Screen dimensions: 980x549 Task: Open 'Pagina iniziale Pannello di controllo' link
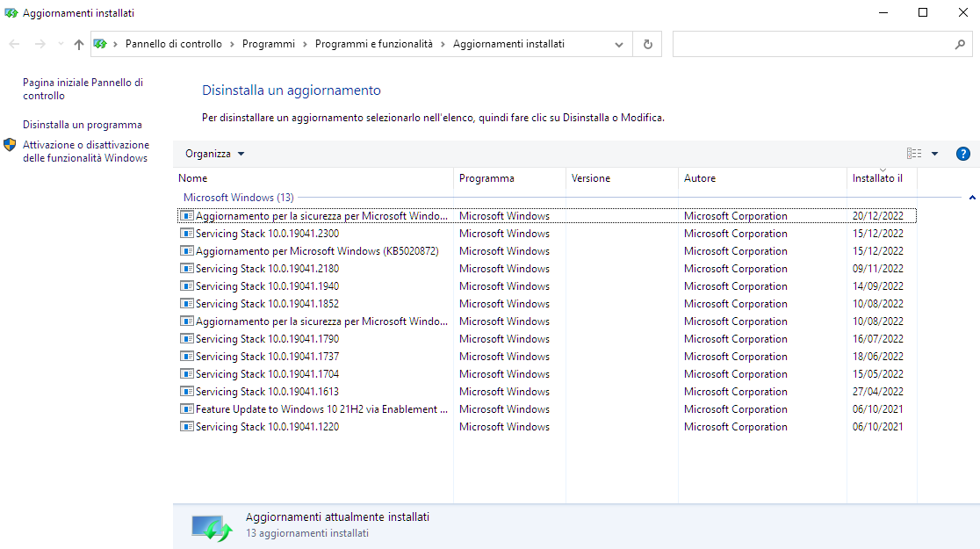(83, 89)
